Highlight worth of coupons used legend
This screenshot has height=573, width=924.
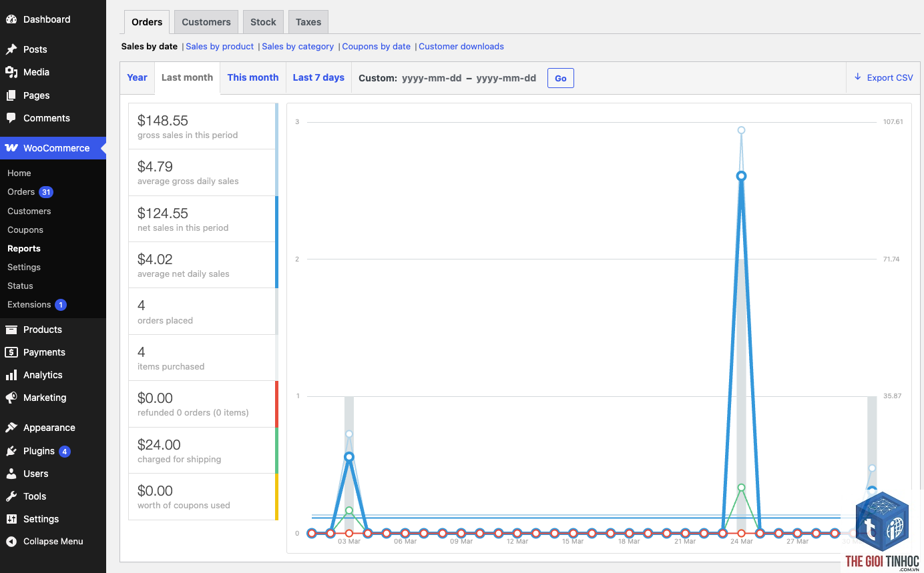[x=203, y=496]
